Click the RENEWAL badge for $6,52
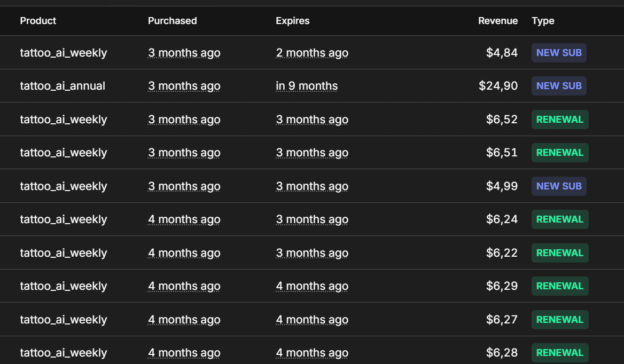The height and width of the screenshot is (364, 624). 560,120
